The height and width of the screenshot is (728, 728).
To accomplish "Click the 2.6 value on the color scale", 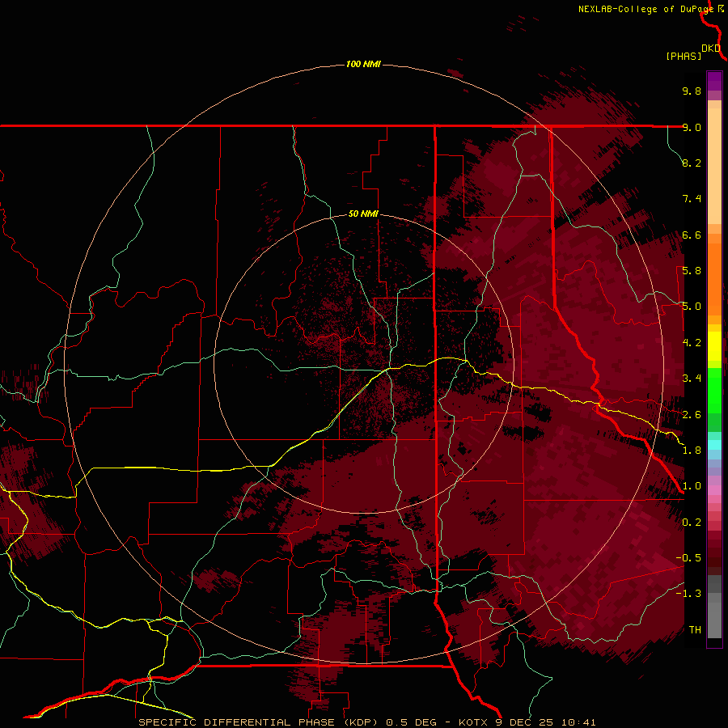I will click(692, 415).
